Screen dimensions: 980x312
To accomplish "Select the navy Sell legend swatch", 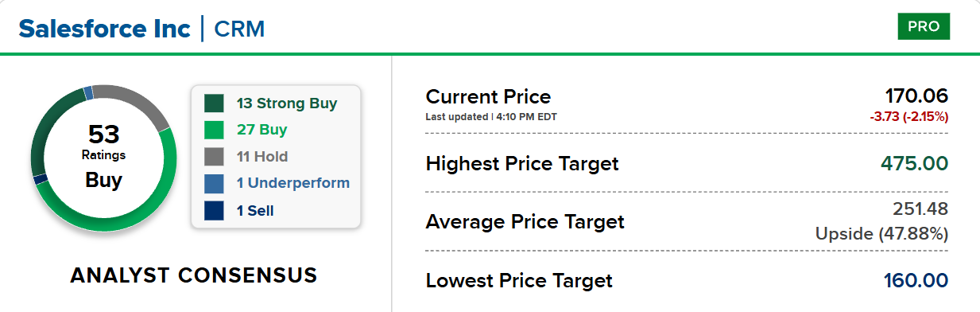I will pyautogui.click(x=214, y=211).
